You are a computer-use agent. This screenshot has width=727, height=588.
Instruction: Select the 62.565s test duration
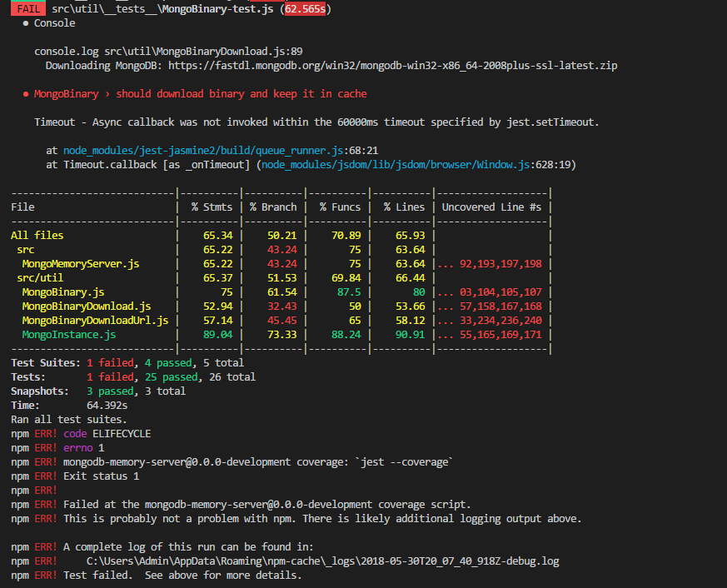tap(305, 9)
